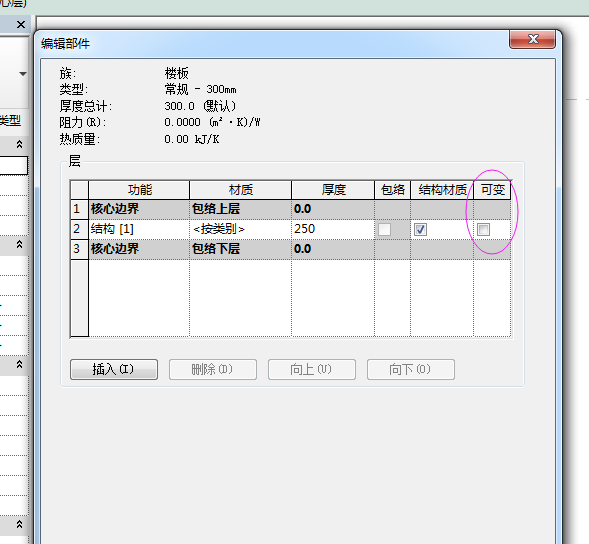Click the 核心边界 cell in row 1
This screenshot has height=544, width=589.
(139, 209)
